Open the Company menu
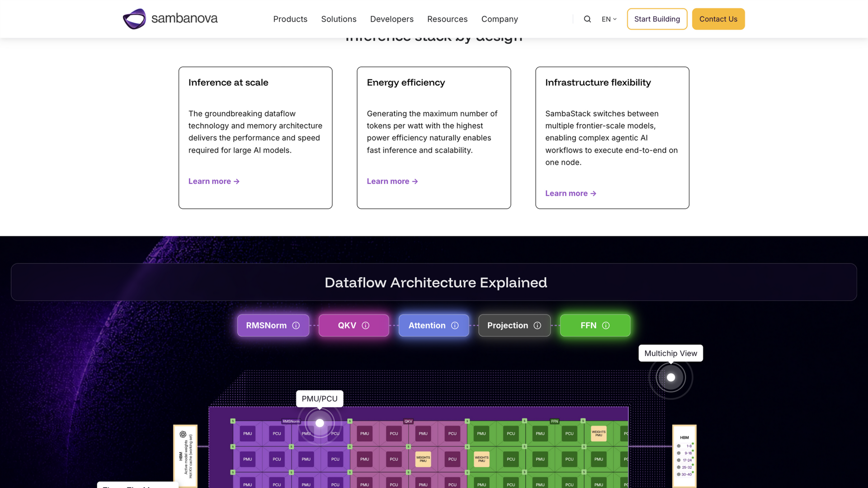The width and height of the screenshot is (868, 488). click(500, 19)
